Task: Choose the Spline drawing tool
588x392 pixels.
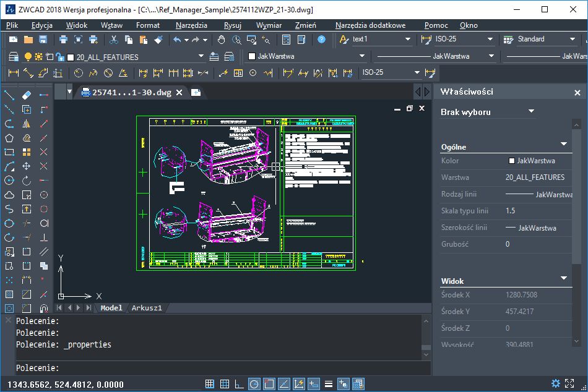Action: click(9, 209)
